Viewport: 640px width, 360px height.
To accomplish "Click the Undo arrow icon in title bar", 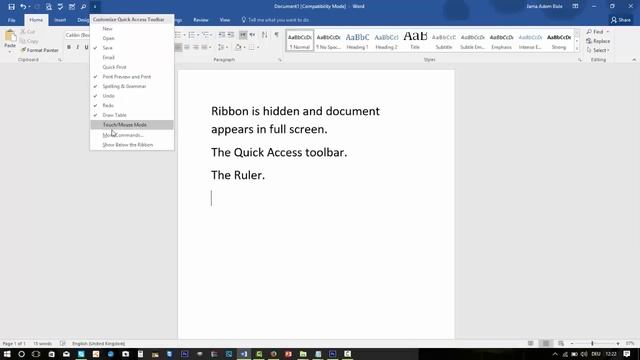I will (23, 7).
